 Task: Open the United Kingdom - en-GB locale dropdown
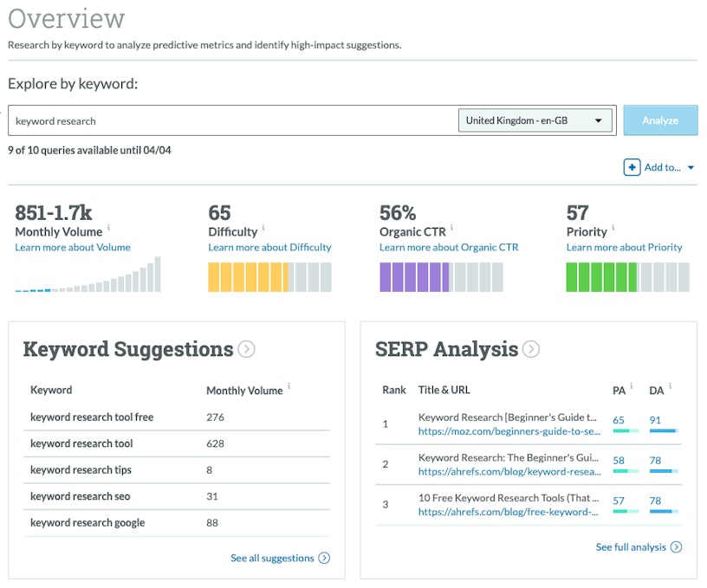point(535,120)
